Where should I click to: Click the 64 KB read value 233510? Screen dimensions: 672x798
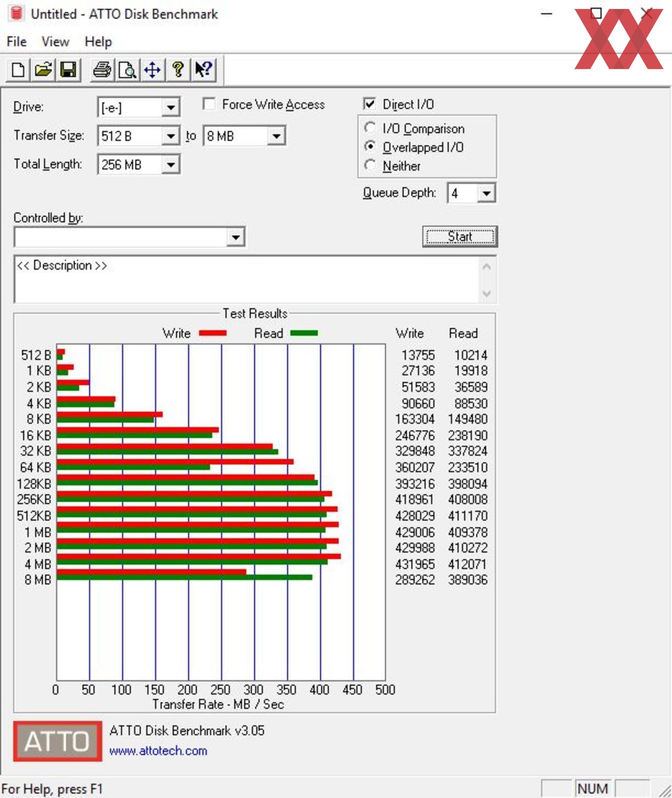(x=467, y=467)
